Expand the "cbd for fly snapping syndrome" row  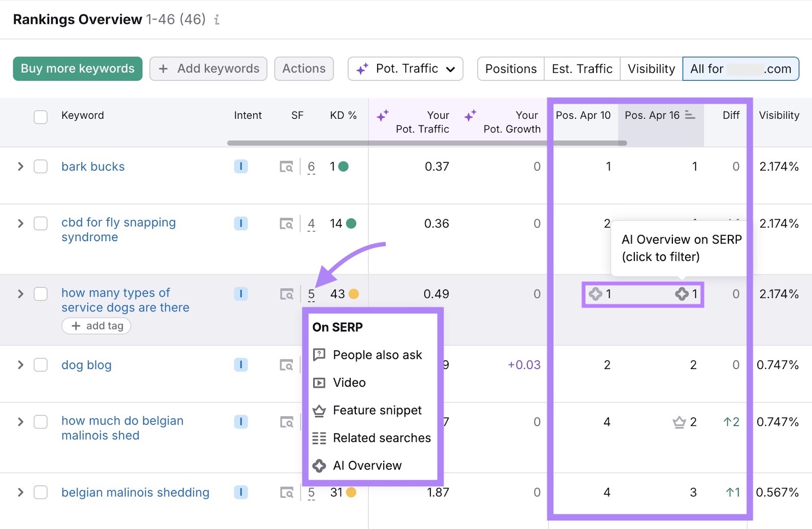[x=20, y=223]
